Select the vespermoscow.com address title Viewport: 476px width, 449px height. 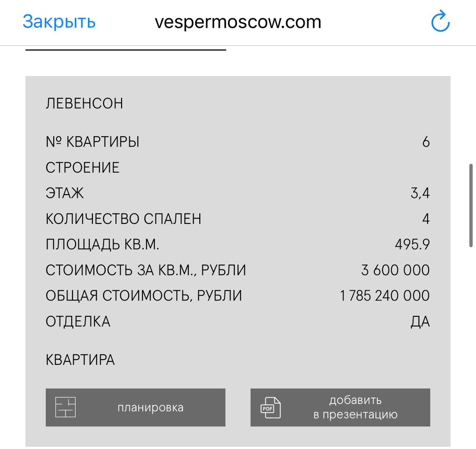click(238, 22)
